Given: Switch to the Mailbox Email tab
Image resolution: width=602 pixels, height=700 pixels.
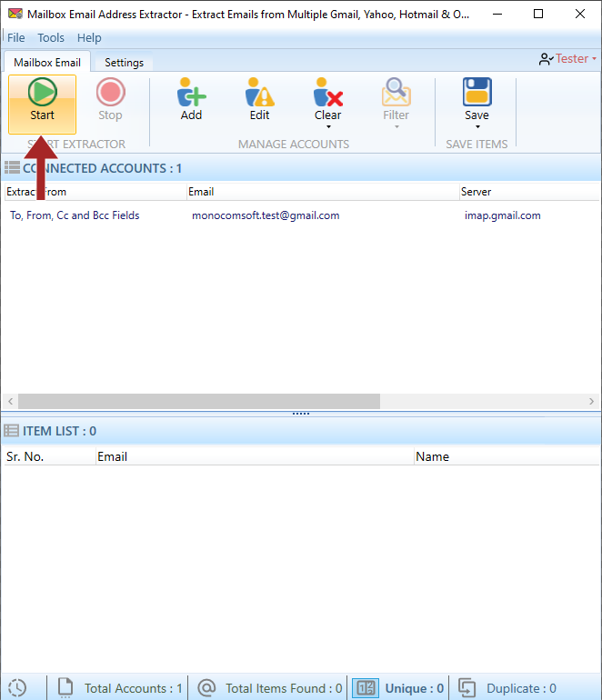Looking at the screenshot, I should (47, 62).
